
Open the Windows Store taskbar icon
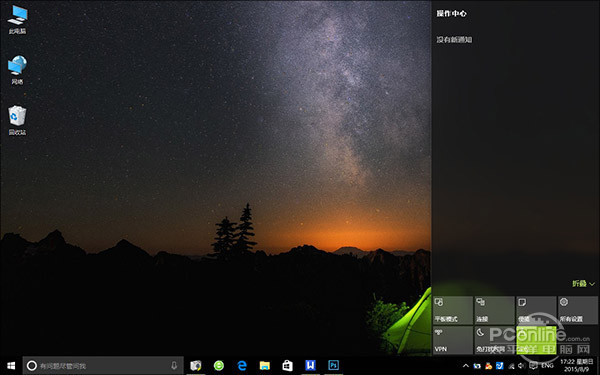click(x=288, y=366)
